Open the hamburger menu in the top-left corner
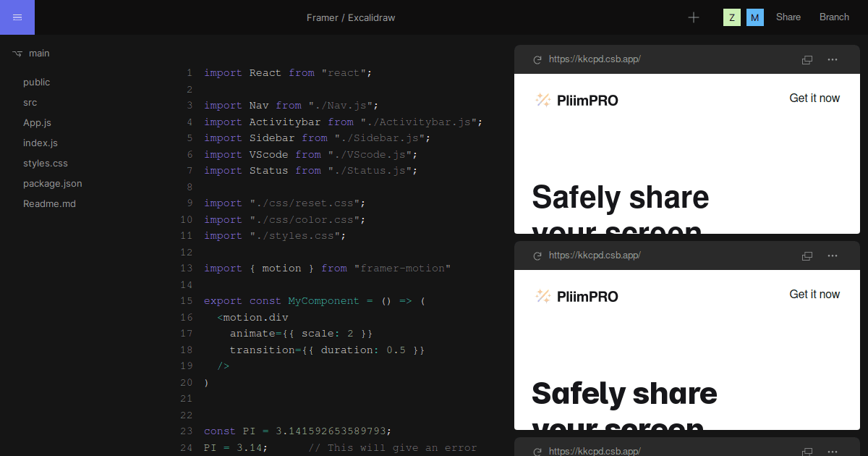This screenshot has height=456, width=868. 17,17
